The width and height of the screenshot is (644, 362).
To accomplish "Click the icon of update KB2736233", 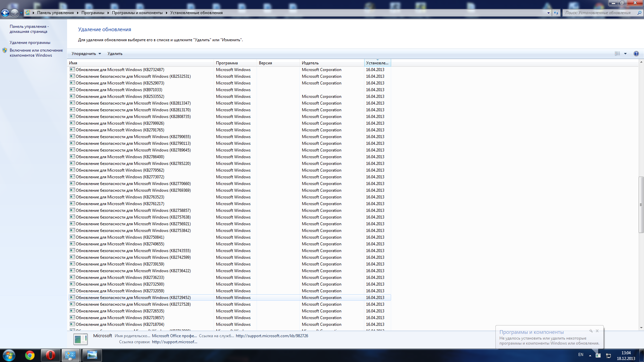I will click(72, 277).
